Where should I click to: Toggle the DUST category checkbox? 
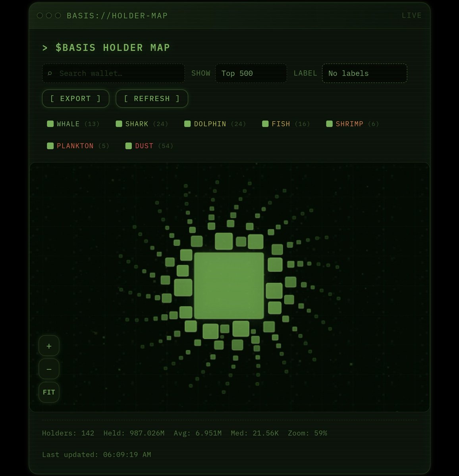click(129, 146)
